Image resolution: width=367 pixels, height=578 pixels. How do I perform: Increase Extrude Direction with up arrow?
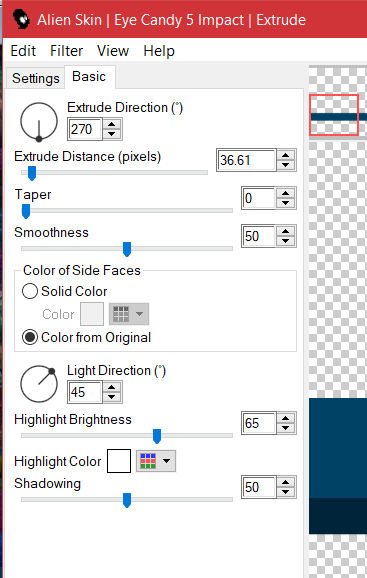[112, 125]
